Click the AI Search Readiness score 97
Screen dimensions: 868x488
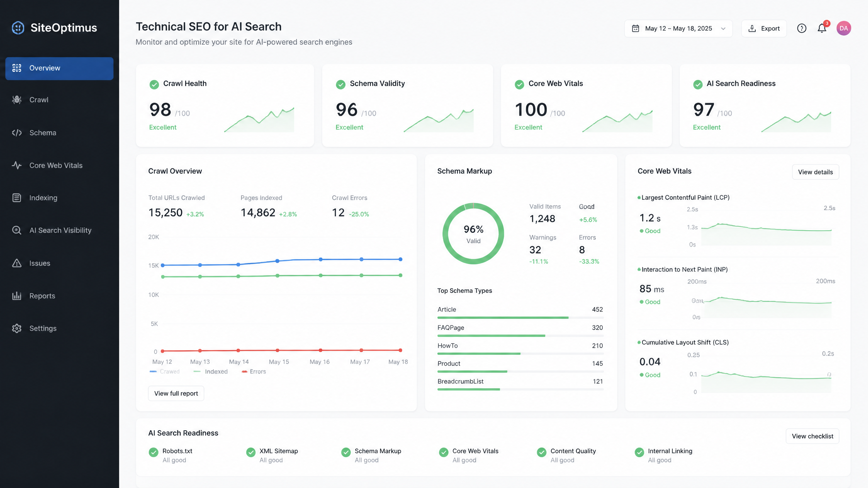(x=704, y=109)
